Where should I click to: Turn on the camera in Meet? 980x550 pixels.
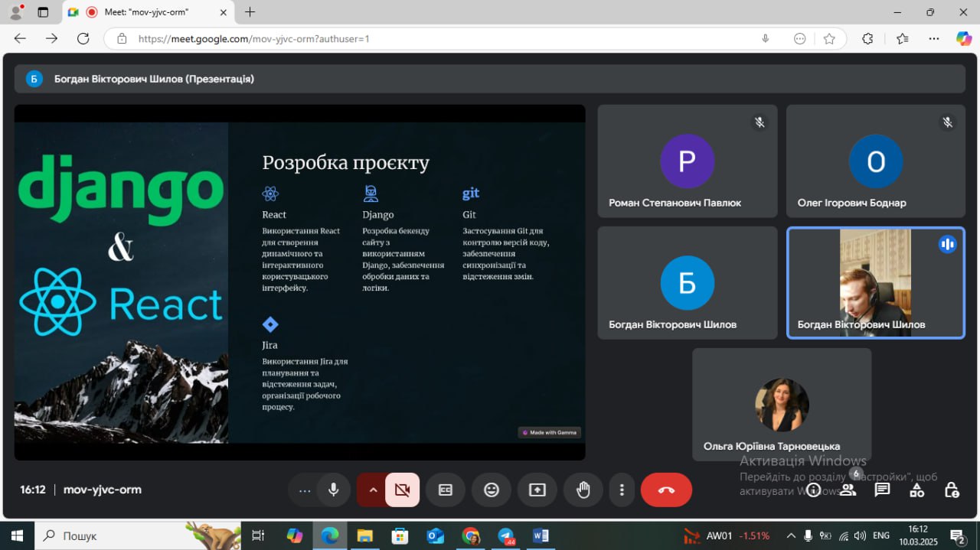pos(402,490)
